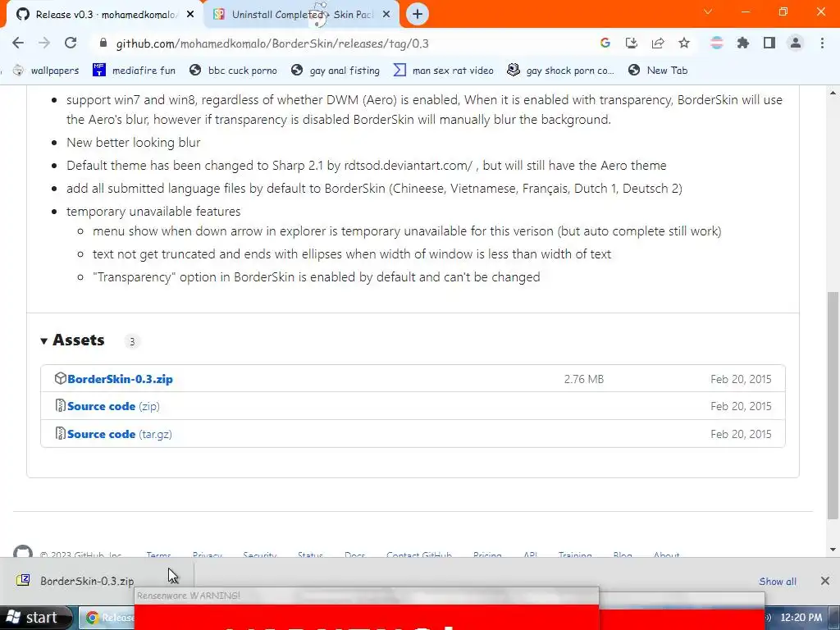
Task: Open the tab search chevron
Action: (708, 11)
